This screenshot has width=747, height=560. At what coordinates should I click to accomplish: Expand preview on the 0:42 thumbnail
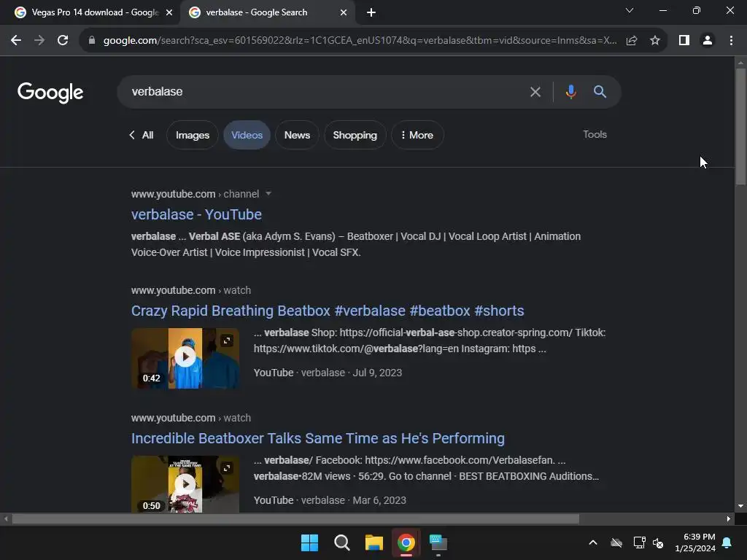coord(227,341)
